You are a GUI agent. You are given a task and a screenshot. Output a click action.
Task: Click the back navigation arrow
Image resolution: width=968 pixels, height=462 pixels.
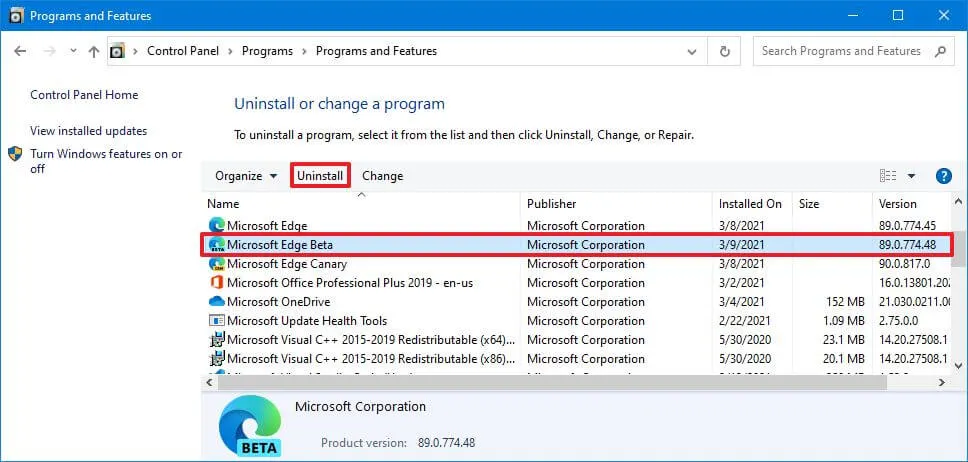click(x=21, y=51)
